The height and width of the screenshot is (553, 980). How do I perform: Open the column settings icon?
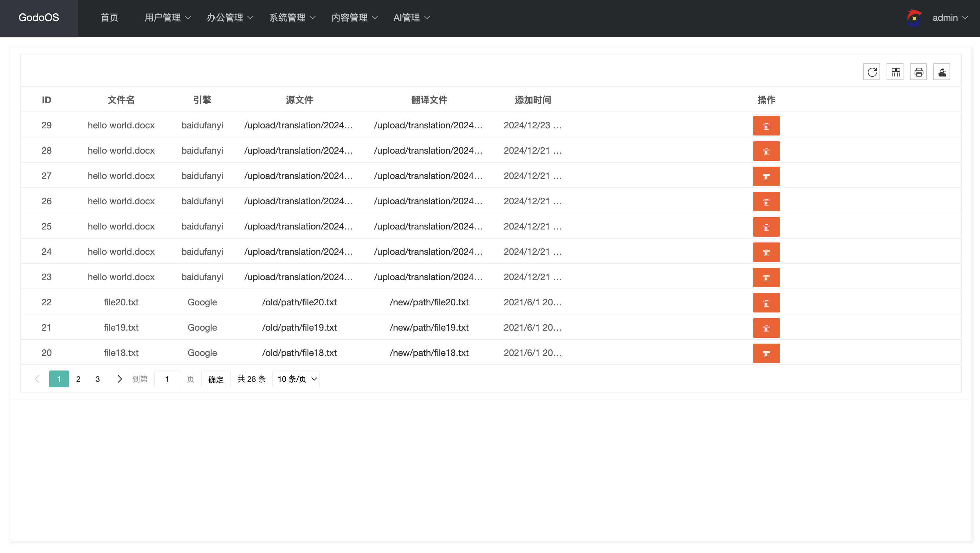pyautogui.click(x=895, y=72)
